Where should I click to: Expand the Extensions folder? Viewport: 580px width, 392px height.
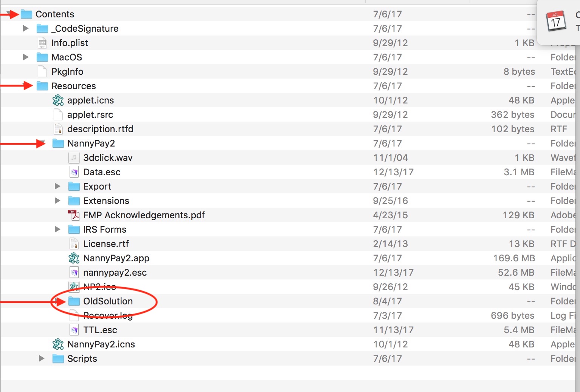(x=57, y=201)
